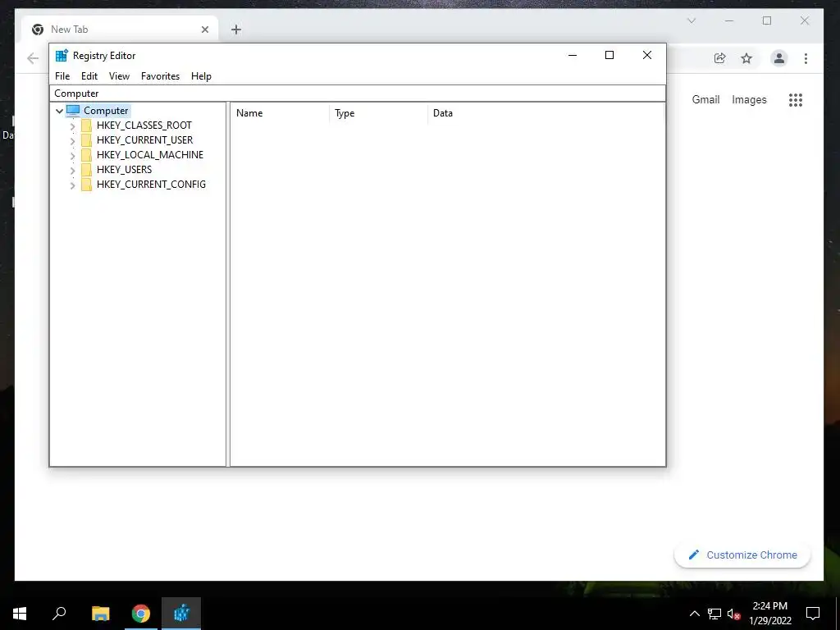The width and height of the screenshot is (840, 630).
Task: Open the network status tray icon
Action: point(714,614)
